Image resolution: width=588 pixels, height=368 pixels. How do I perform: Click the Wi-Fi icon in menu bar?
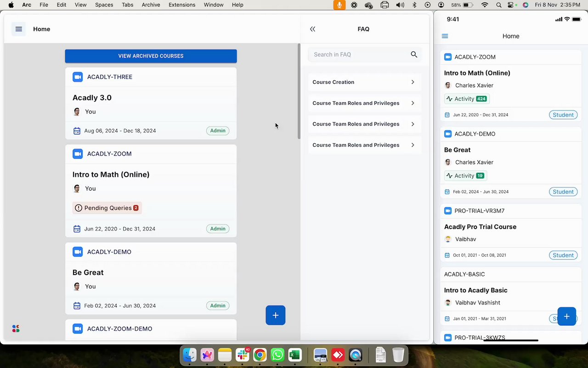tap(485, 5)
